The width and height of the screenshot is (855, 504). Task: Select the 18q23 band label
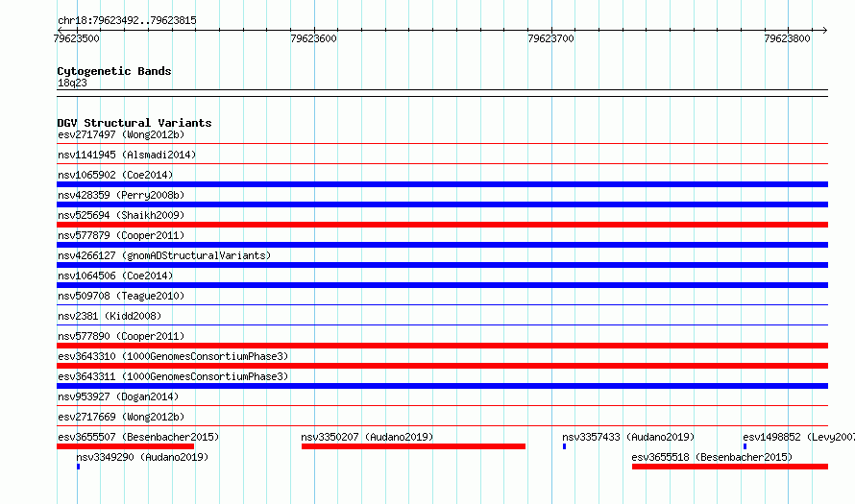(x=72, y=83)
